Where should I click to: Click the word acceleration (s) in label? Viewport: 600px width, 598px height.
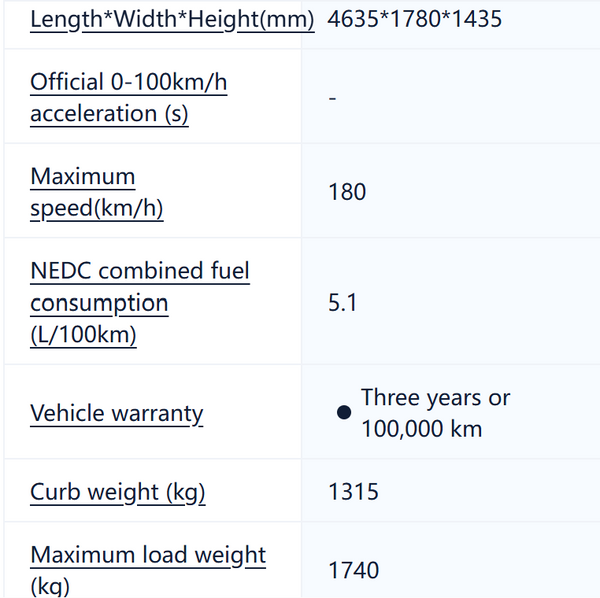(109, 114)
